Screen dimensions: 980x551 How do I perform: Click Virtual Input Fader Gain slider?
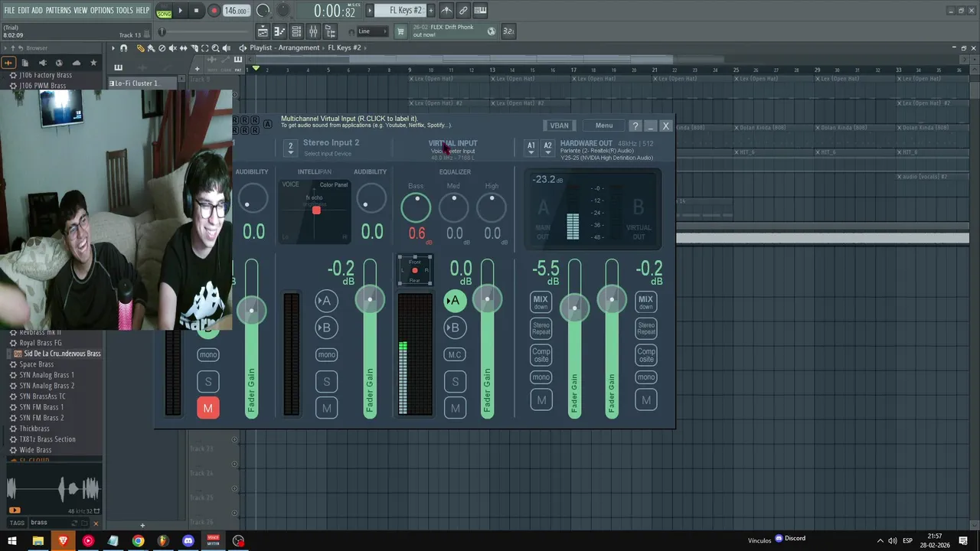(487, 339)
